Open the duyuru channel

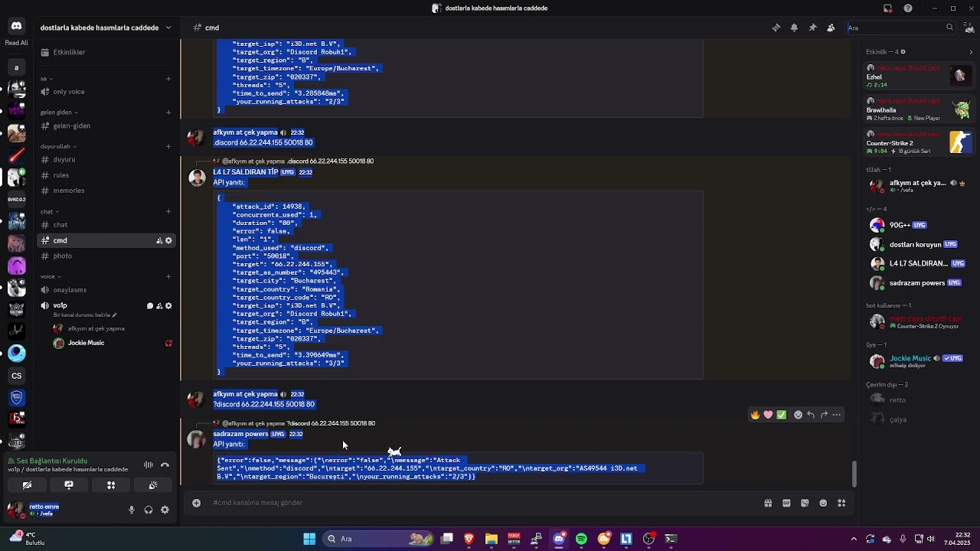106,159
